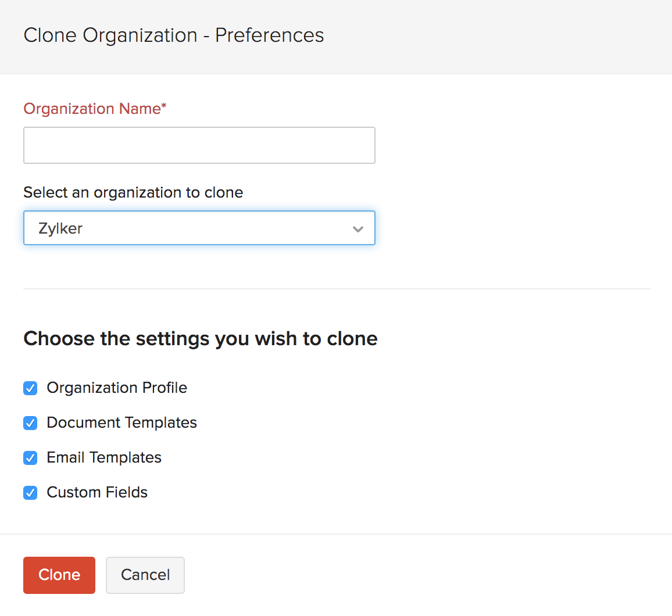Cancel the clone organization dialog
Screen dimensions: 672x616
click(145, 575)
